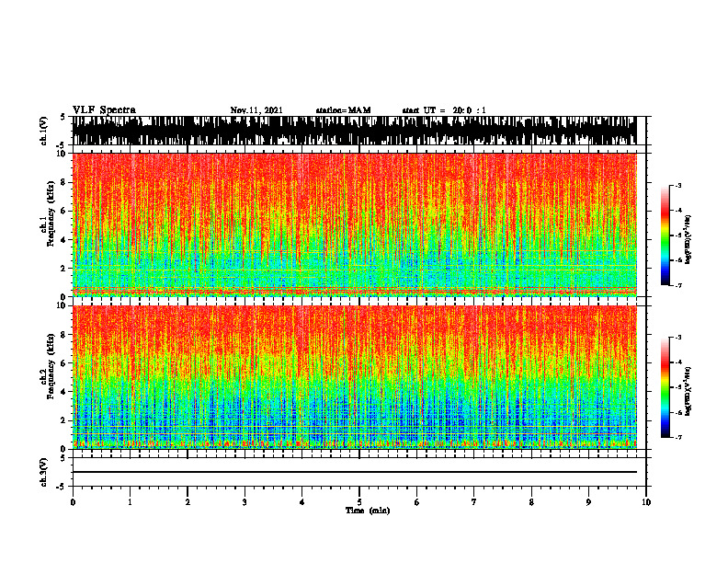The height and width of the screenshot is (563, 728).
Task: Click time axis tick label "10"
Action: (x=646, y=502)
